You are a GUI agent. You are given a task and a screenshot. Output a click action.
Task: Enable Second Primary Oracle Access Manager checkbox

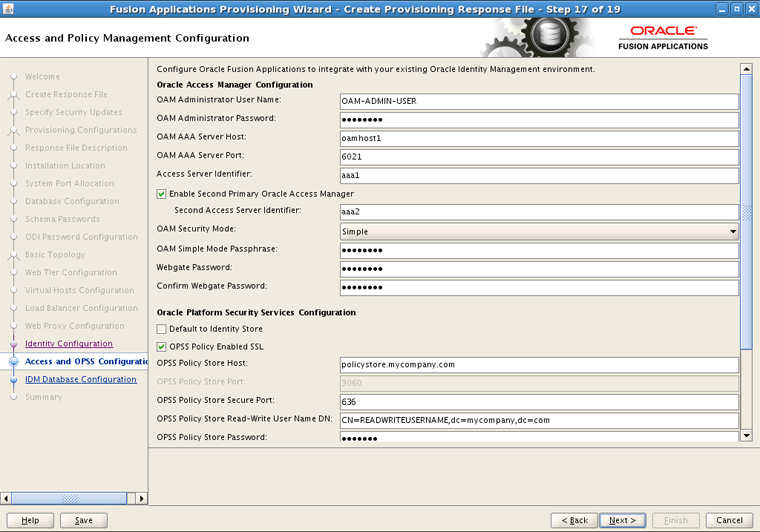[x=161, y=194]
